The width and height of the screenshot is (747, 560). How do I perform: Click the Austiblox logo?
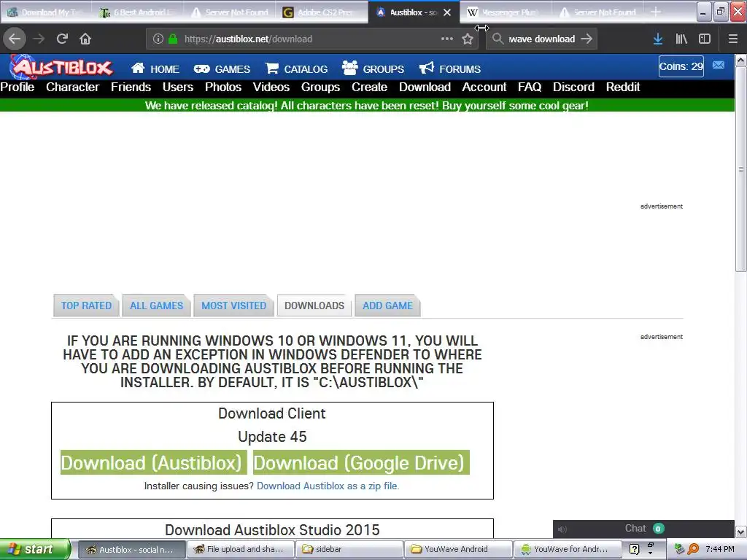[x=62, y=67]
